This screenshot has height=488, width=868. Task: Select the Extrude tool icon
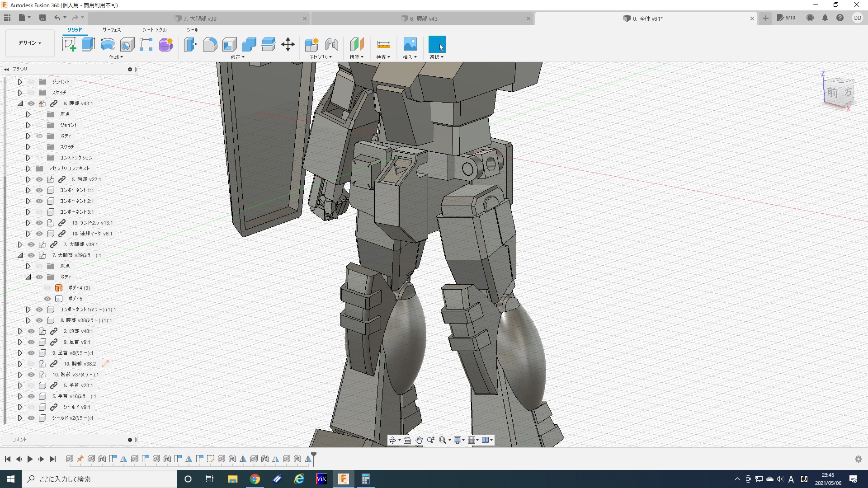[x=88, y=44]
